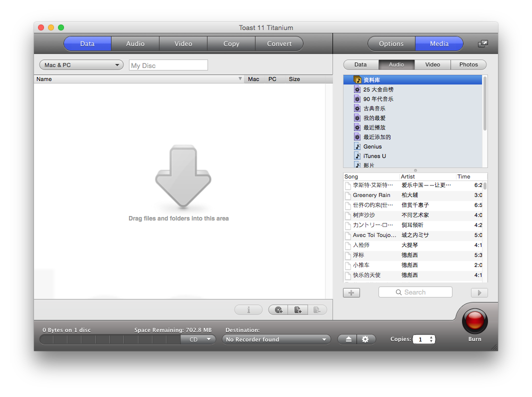Click the iTunes U playlist icon
532x397 pixels.
357,156
